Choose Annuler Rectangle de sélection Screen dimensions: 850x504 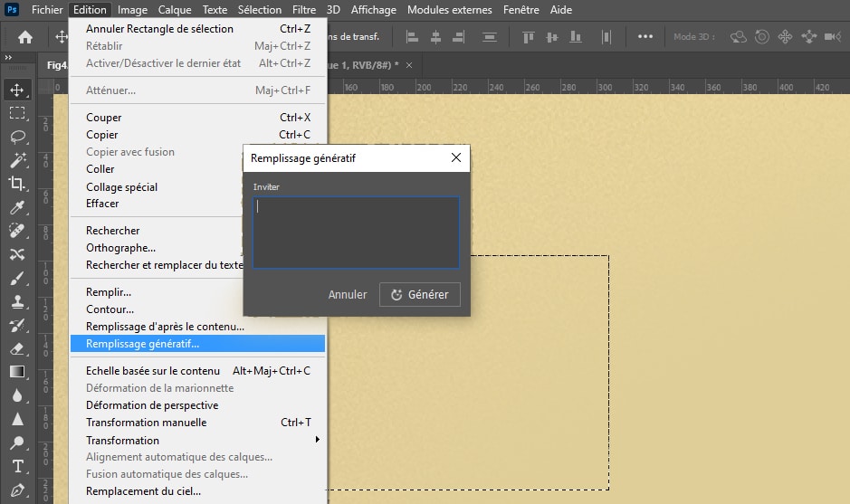198,29
